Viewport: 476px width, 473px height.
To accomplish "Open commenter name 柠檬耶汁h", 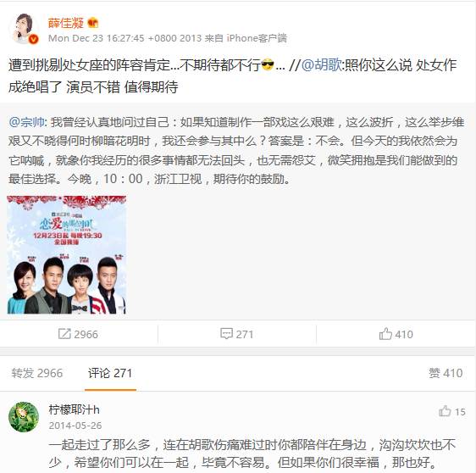I will coord(74,409).
